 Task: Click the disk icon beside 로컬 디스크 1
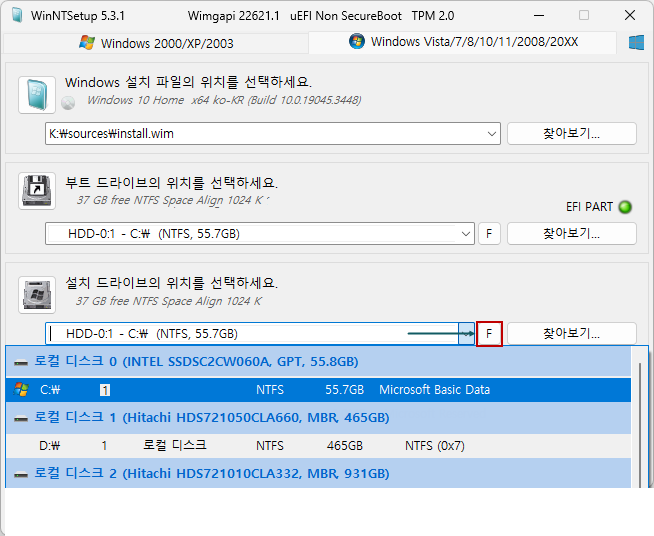point(21,418)
